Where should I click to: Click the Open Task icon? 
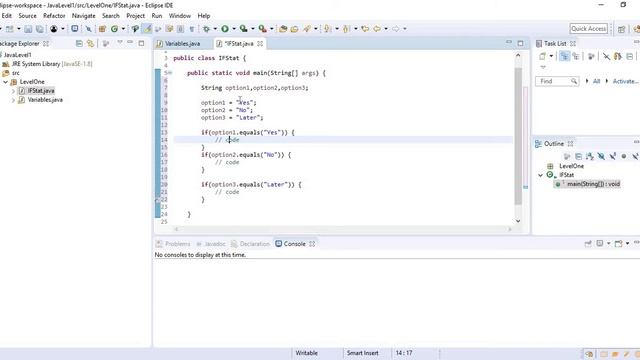[x=294, y=29]
